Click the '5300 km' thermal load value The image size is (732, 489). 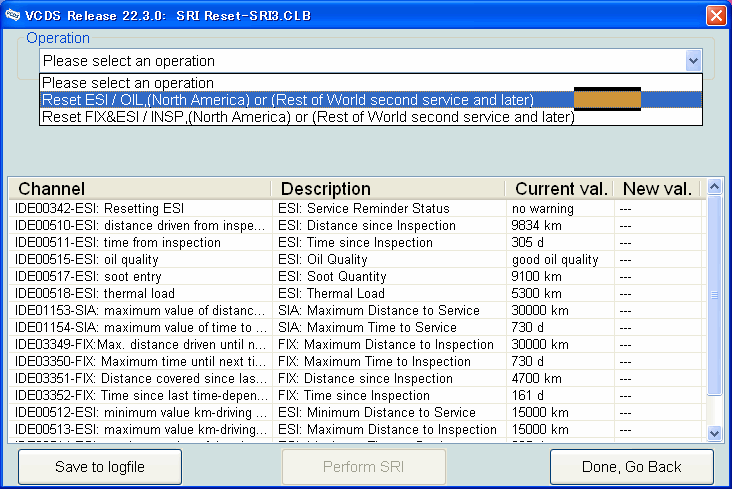click(536, 293)
